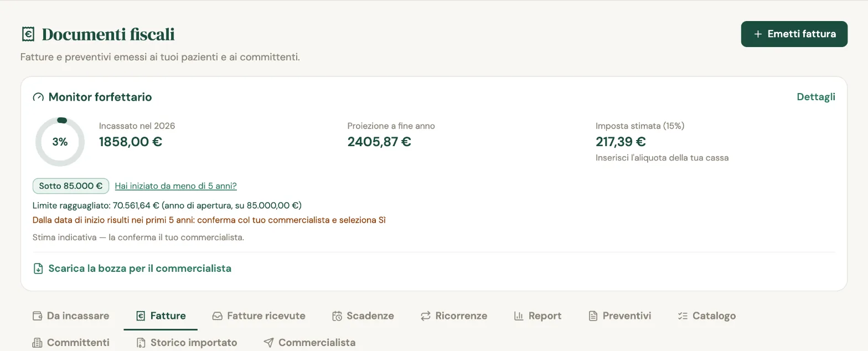Image resolution: width=868 pixels, height=351 pixels.
Task: Click the bar chart icon on Report
Action: 519,316
